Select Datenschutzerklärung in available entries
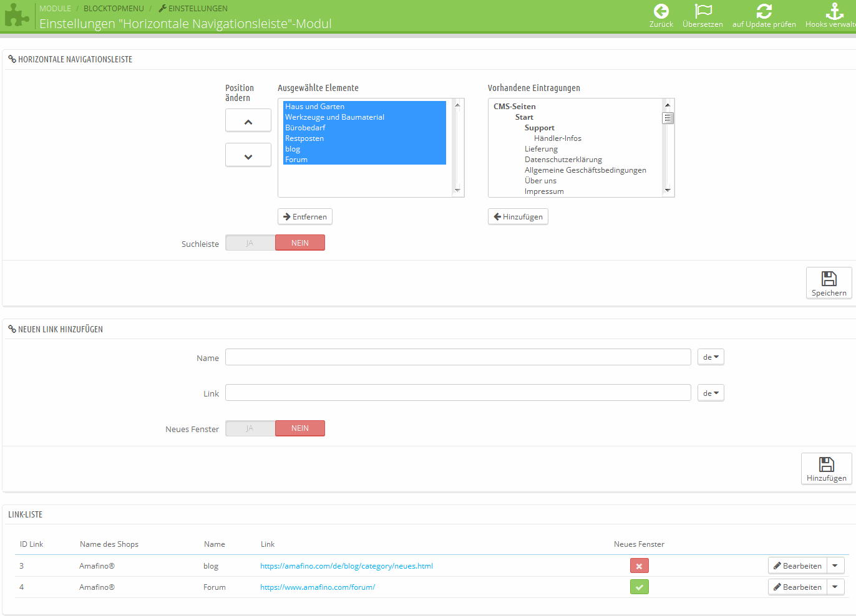This screenshot has width=856, height=616. click(563, 160)
